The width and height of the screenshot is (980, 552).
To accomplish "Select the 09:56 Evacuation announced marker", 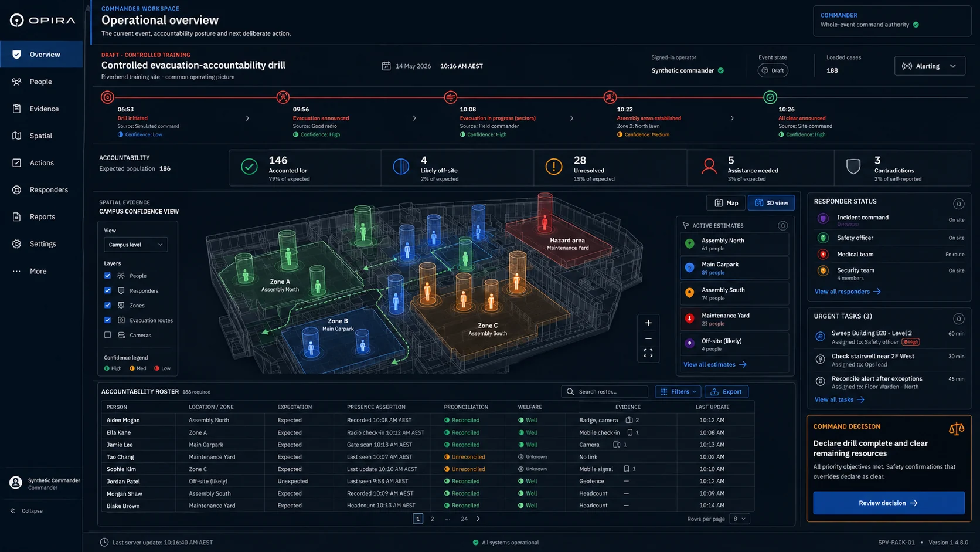I will click(283, 97).
